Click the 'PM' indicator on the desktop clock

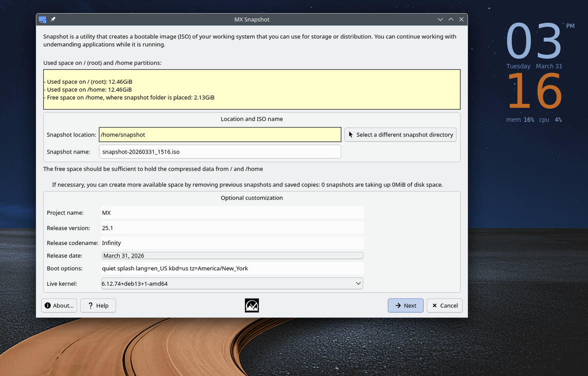tap(570, 26)
